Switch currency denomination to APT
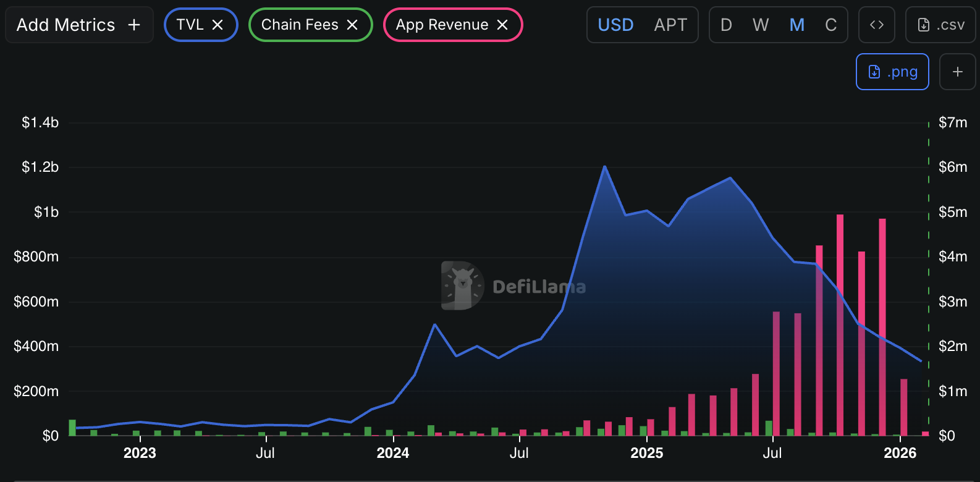Image resolution: width=980 pixels, height=482 pixels. 670,25
